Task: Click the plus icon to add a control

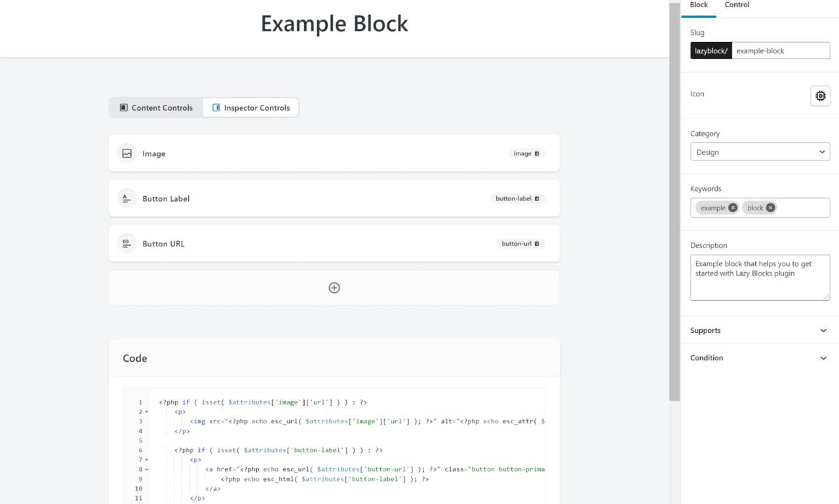Action: point(334,287)
